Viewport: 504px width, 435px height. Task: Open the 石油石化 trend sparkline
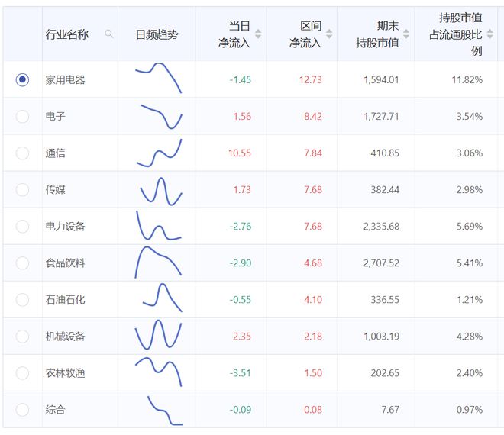click(x=163, y=298)
